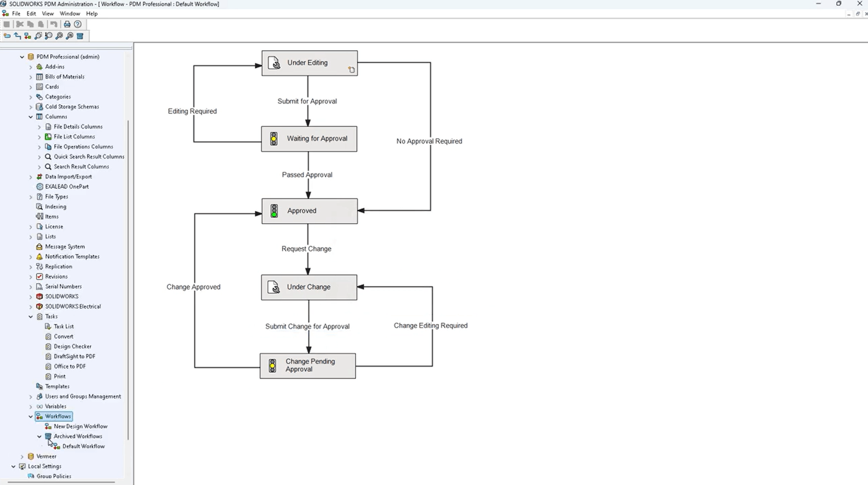Select New Design Workflow in the tree
The width and height of the screenshot is (868, 485).
[80, 426]
